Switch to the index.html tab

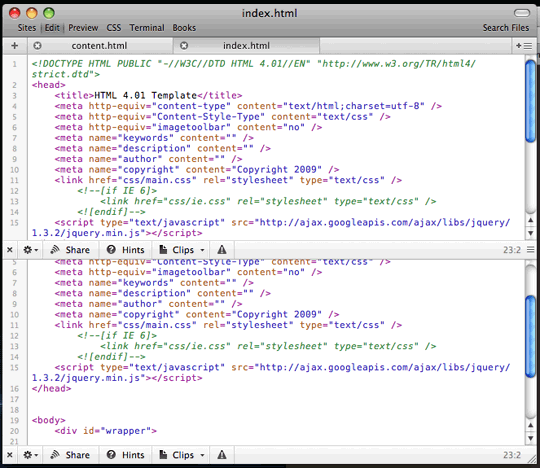click(x=246, y=45)
